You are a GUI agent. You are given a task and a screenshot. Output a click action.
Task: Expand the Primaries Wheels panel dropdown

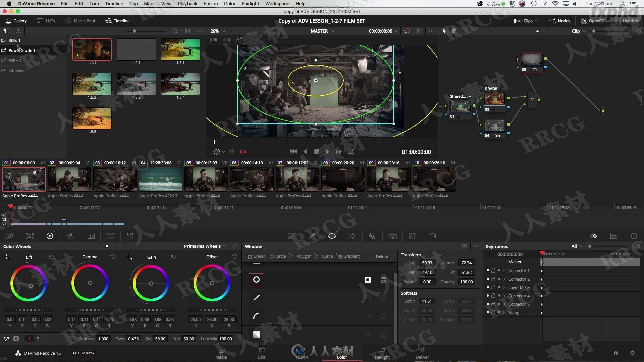coord(225,246)
